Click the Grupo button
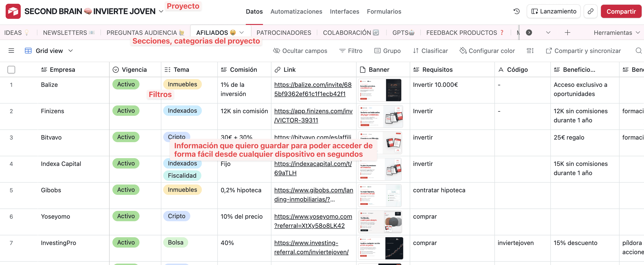Viewport: 644px width, 265px height. (387, 51)
